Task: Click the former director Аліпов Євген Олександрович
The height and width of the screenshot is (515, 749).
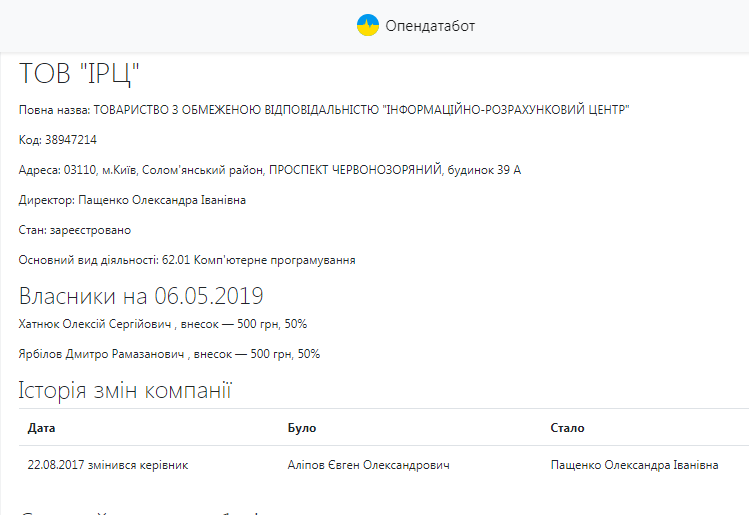Action: pyautogui.click(x=368, y=465)
